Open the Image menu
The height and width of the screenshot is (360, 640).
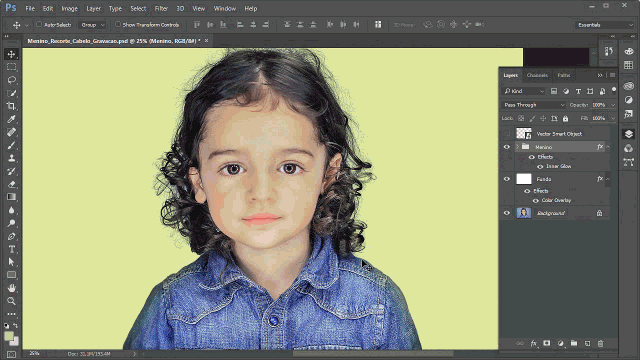tap(69, 8)
